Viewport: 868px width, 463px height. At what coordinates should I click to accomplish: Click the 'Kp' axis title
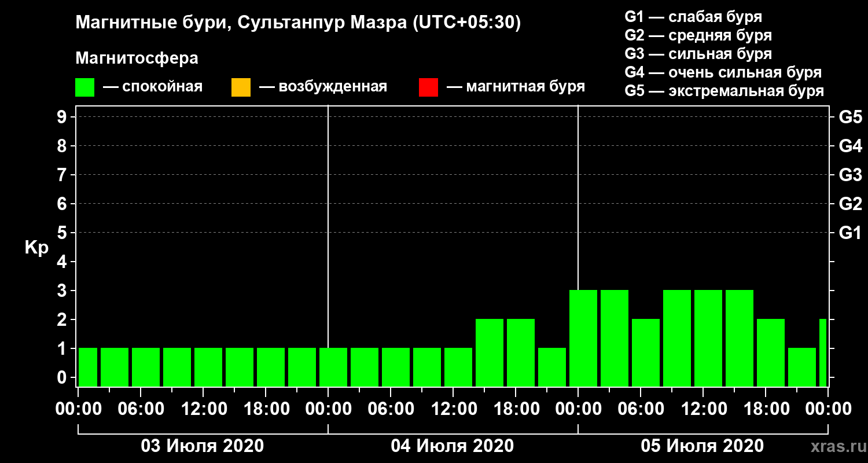(x=36, y=248)
